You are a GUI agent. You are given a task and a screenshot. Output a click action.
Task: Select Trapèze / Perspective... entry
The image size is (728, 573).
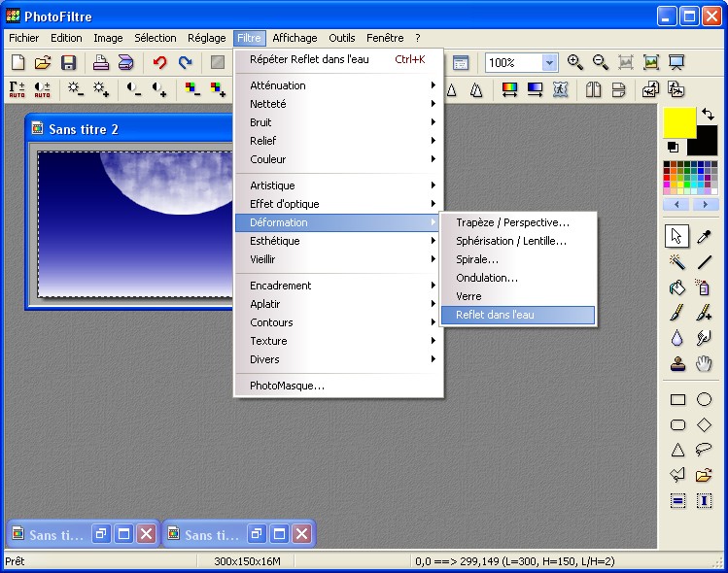click(x=518, y=222)
